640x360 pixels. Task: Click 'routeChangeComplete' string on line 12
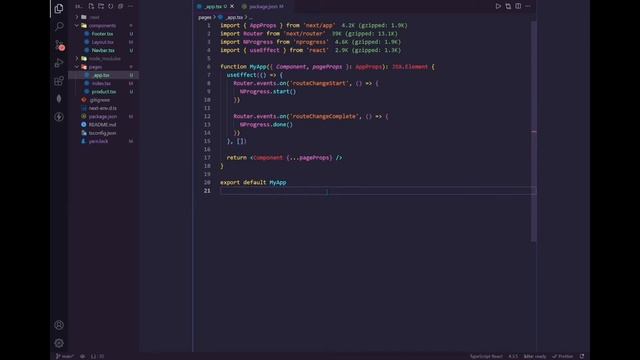324,116
